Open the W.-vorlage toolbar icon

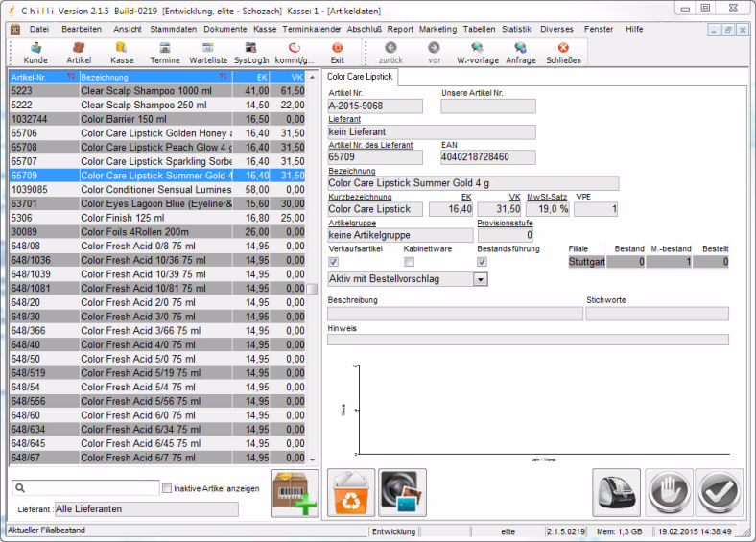click(478, 53)
